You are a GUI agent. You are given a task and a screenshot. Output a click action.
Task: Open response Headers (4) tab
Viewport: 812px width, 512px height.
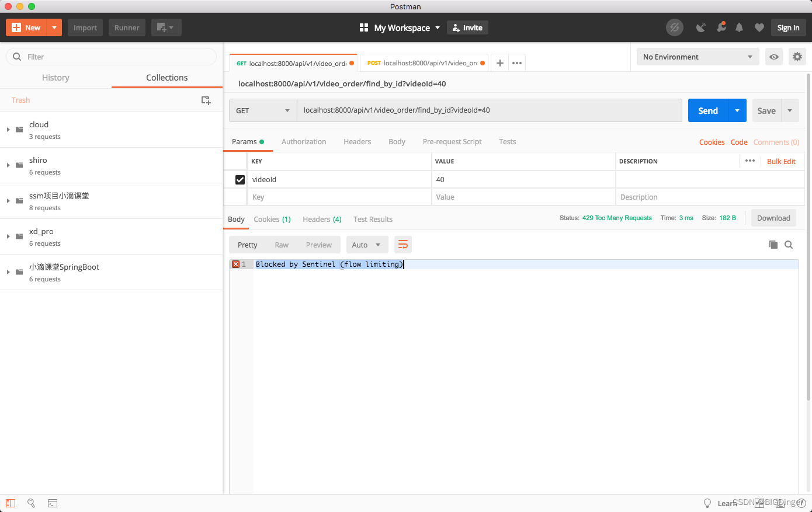pyautogui.click(x=322, y=220)
